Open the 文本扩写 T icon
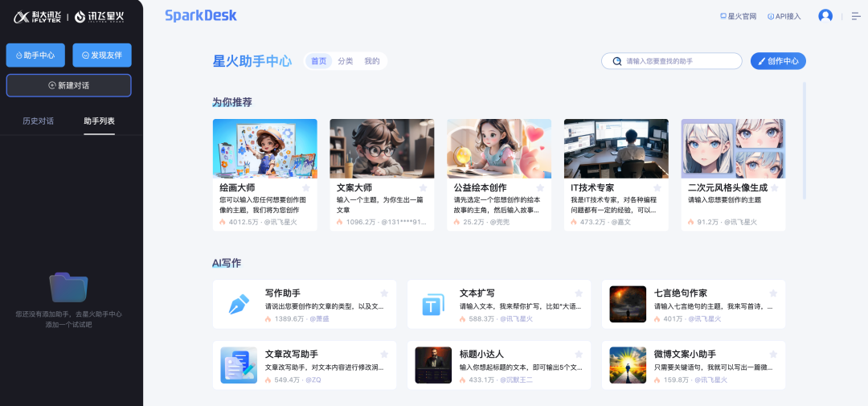The height and width of the screenshot is (406, 868). (433, 305)
